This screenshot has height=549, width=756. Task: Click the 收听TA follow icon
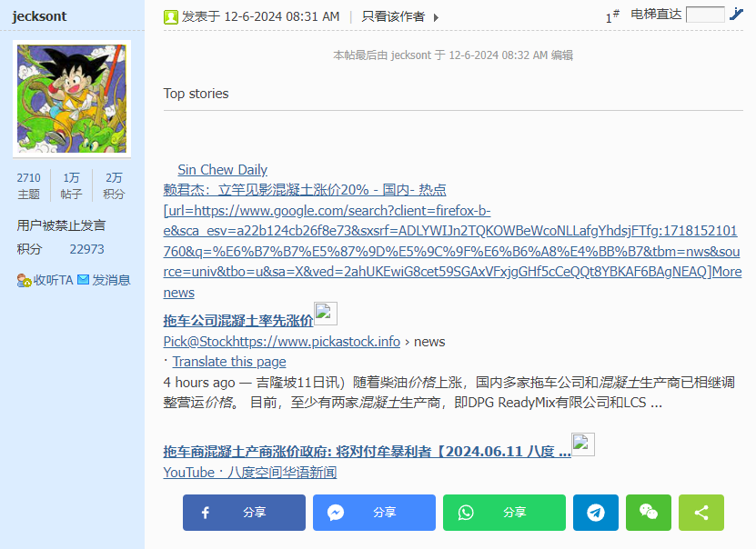[24, 280]
